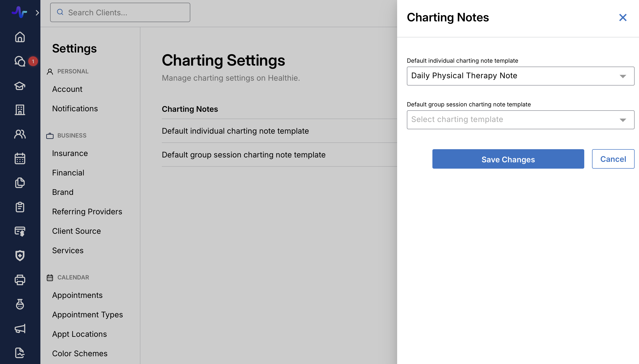Open the calendar icon in sidebar
639x364 pixels.
click(20, 158)
